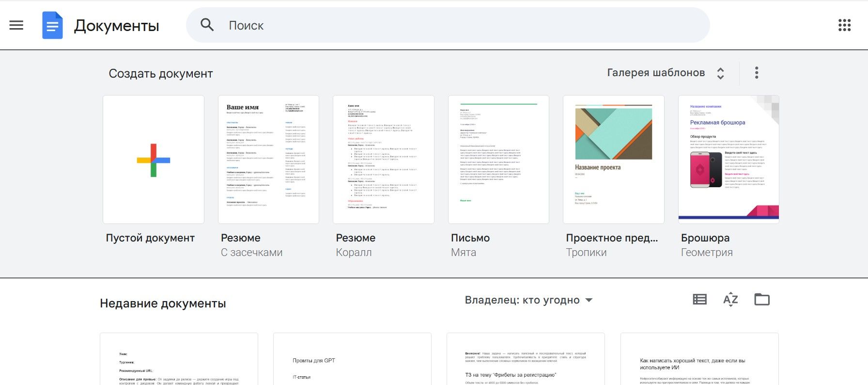Choose Резюме С засечками template

click(x=268, y=160)
